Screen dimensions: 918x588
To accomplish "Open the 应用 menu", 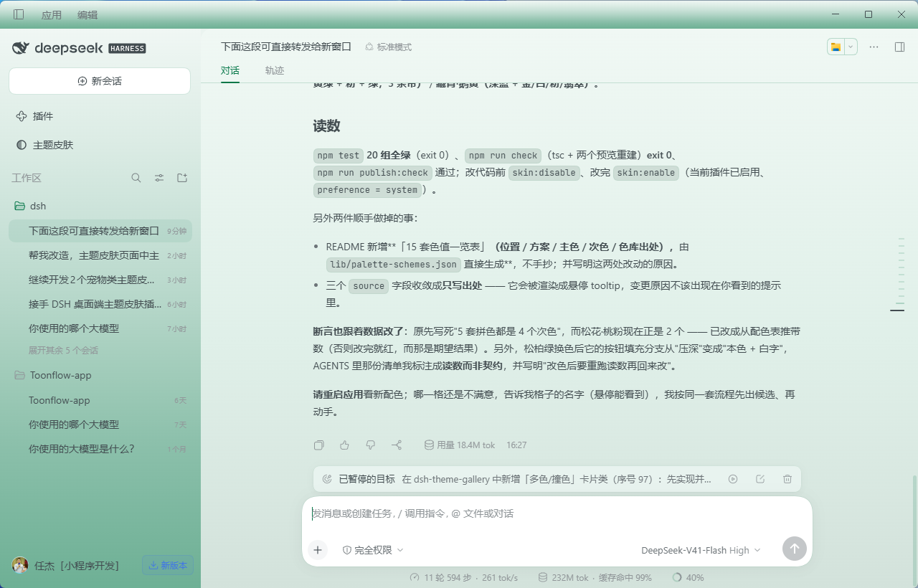I will pyautogui.click(x=52, y=15).
